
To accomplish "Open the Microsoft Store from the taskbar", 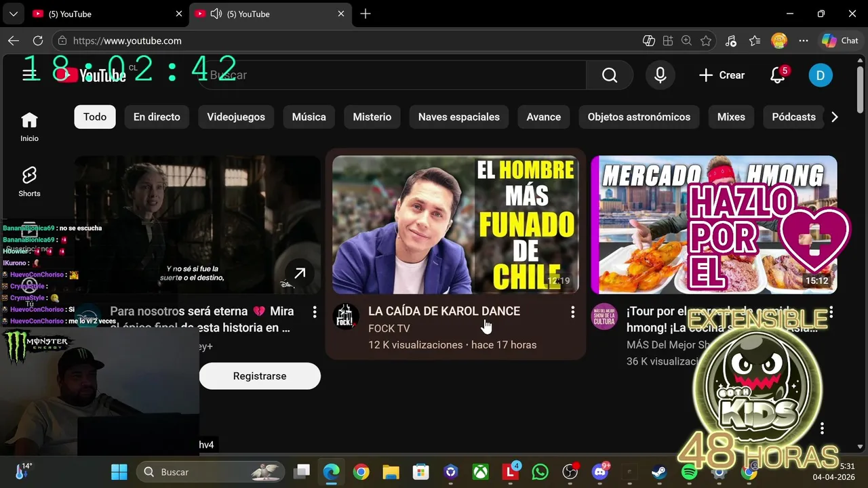I will pyautogui.click(x=420, y=472).
